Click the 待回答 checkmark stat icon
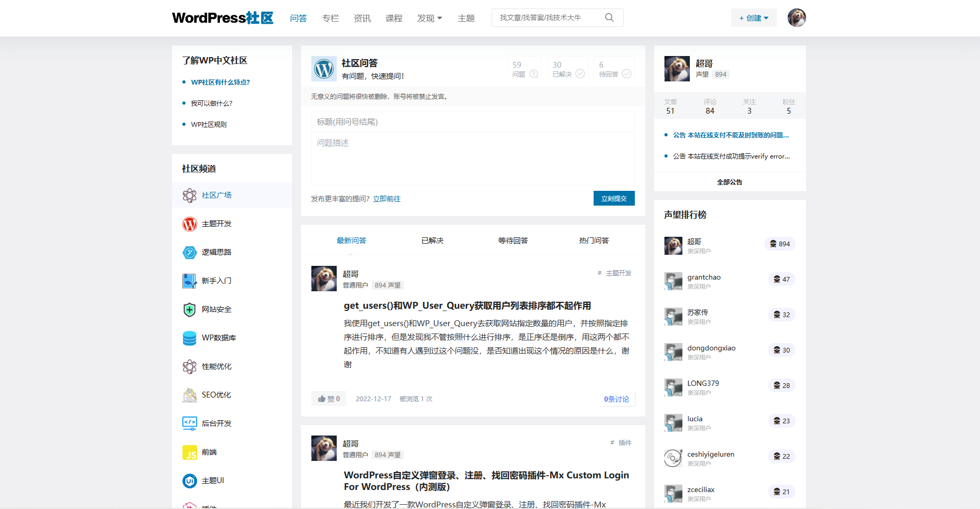 click(x=626, y=74)
